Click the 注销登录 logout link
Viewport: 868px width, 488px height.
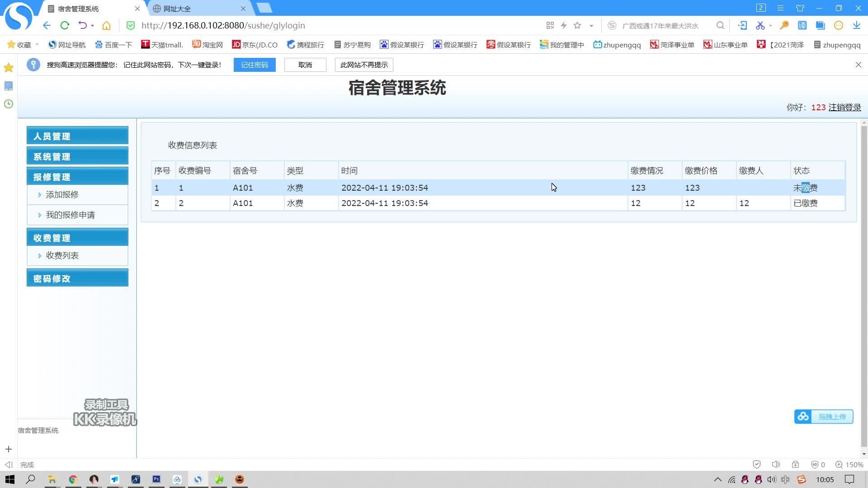click(844, 108)
